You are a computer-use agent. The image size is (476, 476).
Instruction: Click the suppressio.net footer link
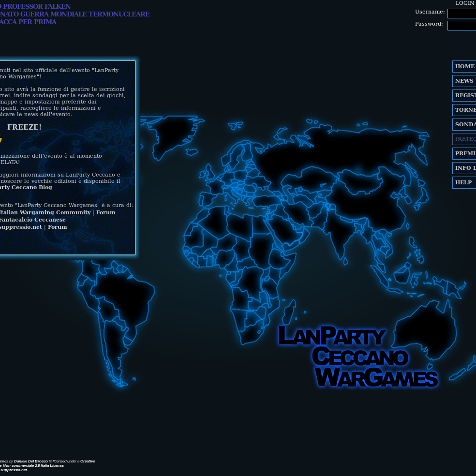pos(14,470)
